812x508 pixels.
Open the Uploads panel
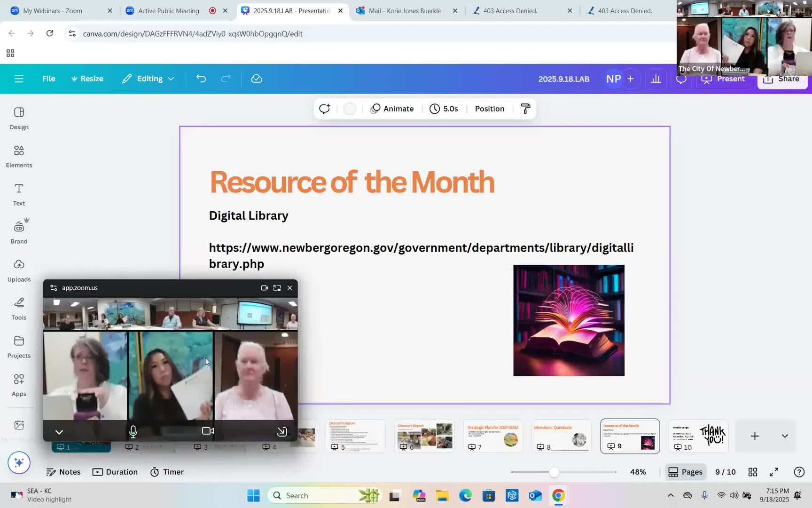(19, 270)
